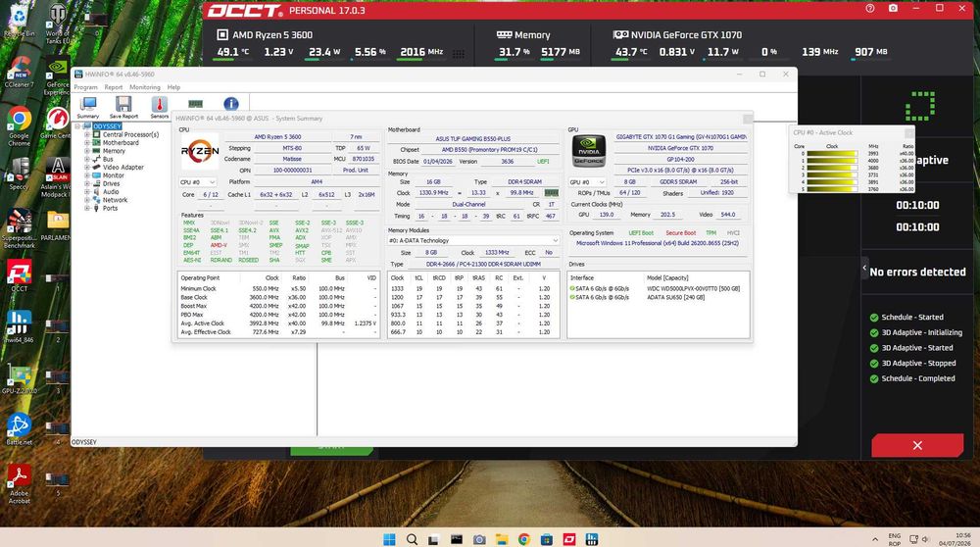Show hidden system tray icons chevron
The width and height of the screenshot is (980, 547).
874,539
